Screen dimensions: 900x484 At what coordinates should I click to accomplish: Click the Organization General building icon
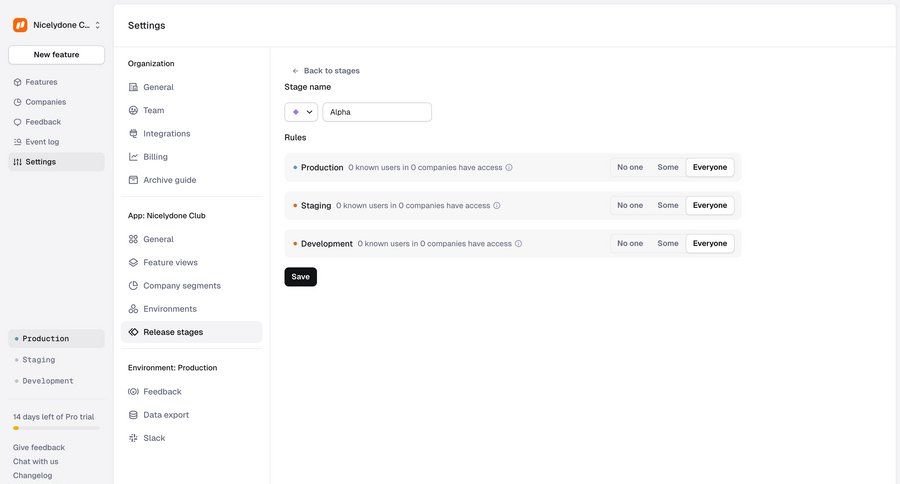click(133, 87)
